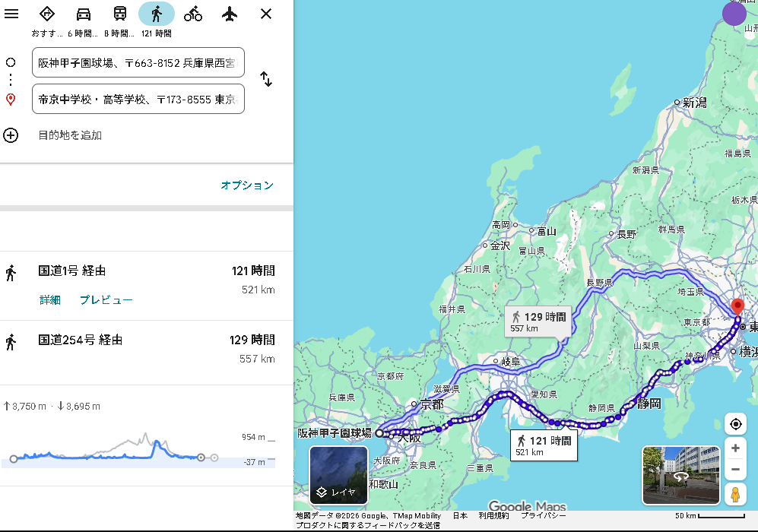Expand the オプション route options
Viewport: 758px width, 532px height.
246,185
